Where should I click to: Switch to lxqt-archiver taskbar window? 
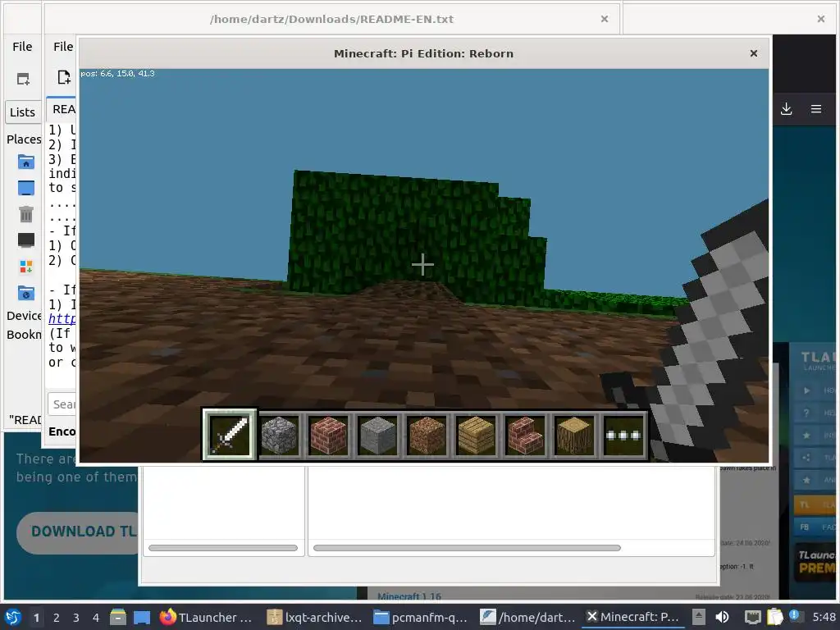(315, 617)
